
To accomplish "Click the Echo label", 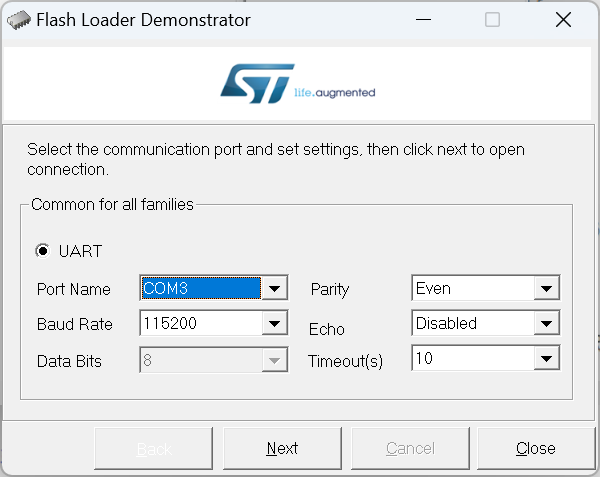I will [x=327, y=330].
